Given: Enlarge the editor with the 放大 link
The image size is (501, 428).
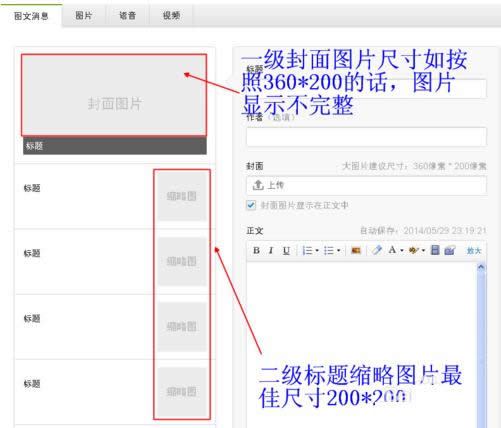Looking at the screenshot, I should tap(474, 250).
